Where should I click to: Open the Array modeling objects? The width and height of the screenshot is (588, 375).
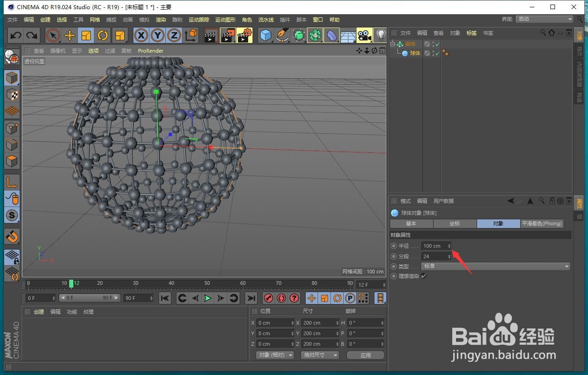pyautogui.click(x=315, y=35)
